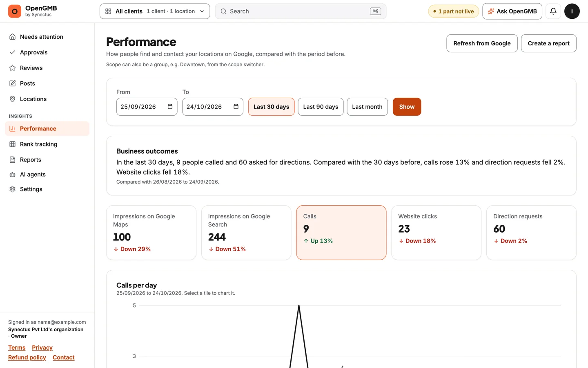
Task: Click Refresh from Google button
Action: 482,43
